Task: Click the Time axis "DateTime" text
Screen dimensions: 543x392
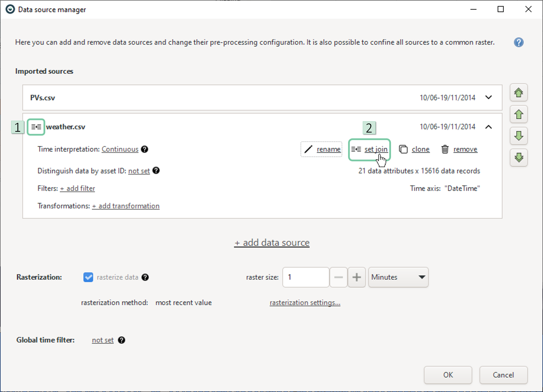Action: [445, 189]
